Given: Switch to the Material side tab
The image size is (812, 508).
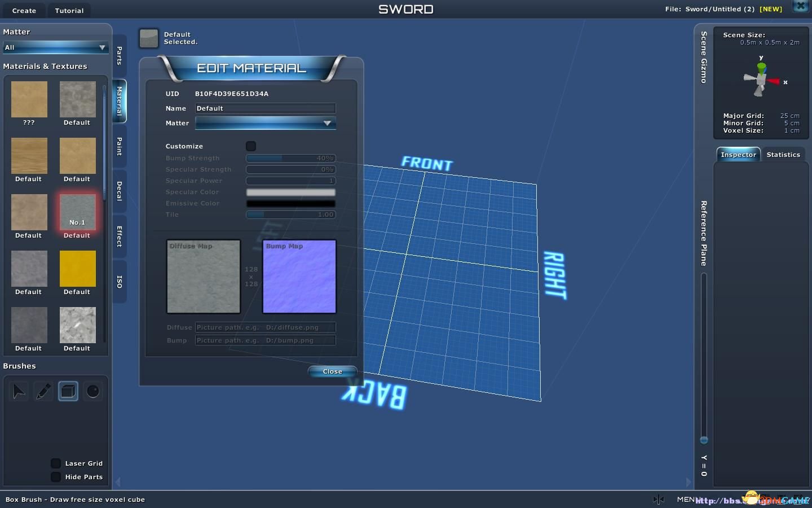Looking at the screenshot, I should coord(120,100).
